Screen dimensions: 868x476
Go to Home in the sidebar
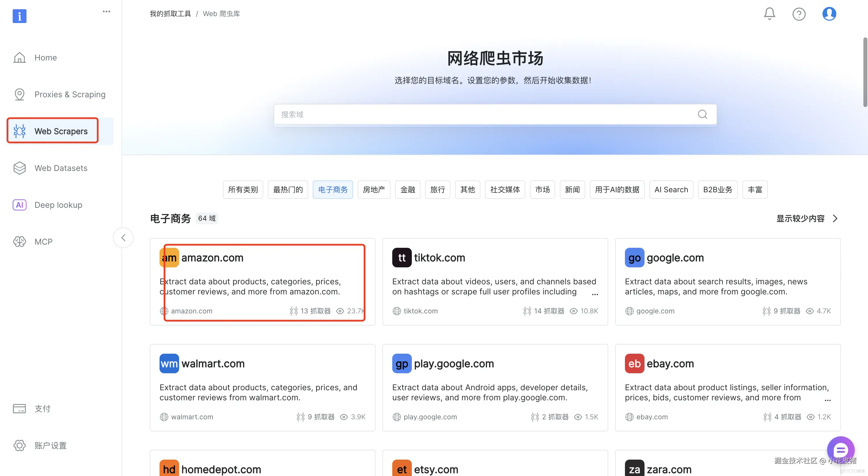(x=46, y=58)
